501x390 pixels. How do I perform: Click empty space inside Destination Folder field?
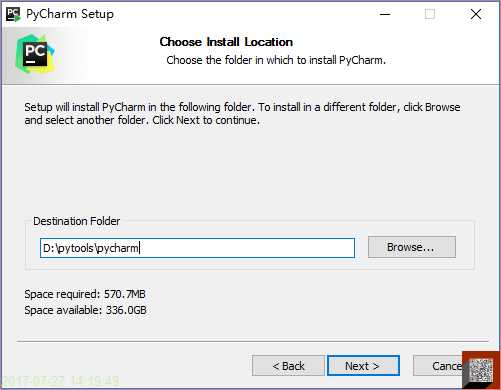point(247,248)
